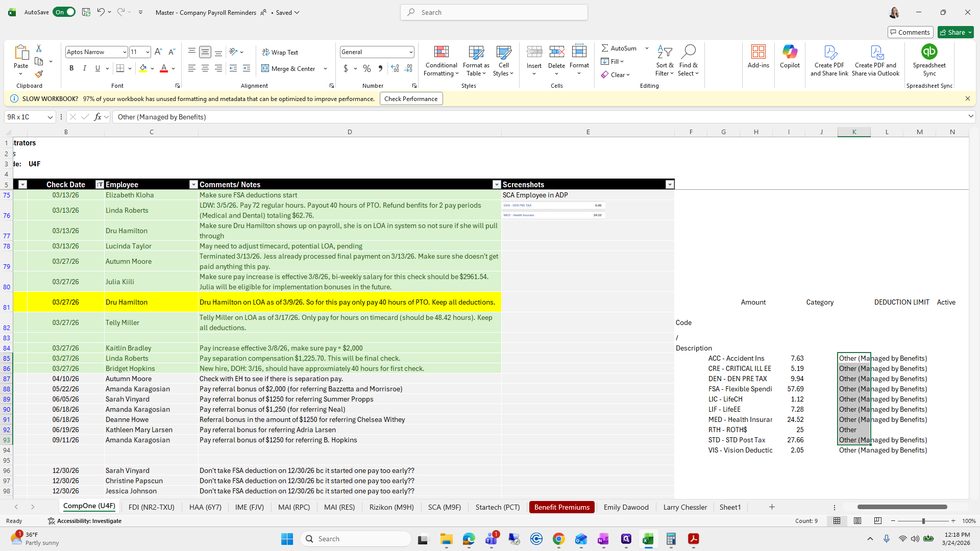
Task: Toggle the AutoSave switch off
Action: pyautogui.click(x=64, y=12)
